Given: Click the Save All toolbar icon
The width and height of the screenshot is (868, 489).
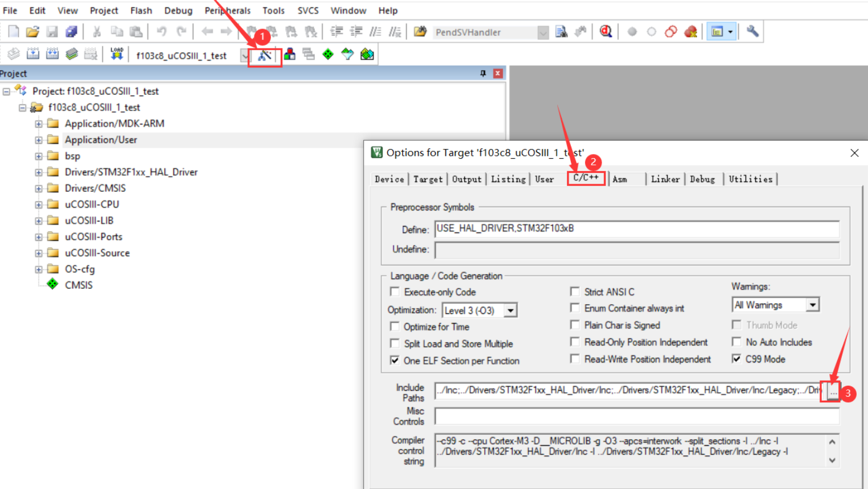Looking at the screenshot, I should [x=71, y=32].
